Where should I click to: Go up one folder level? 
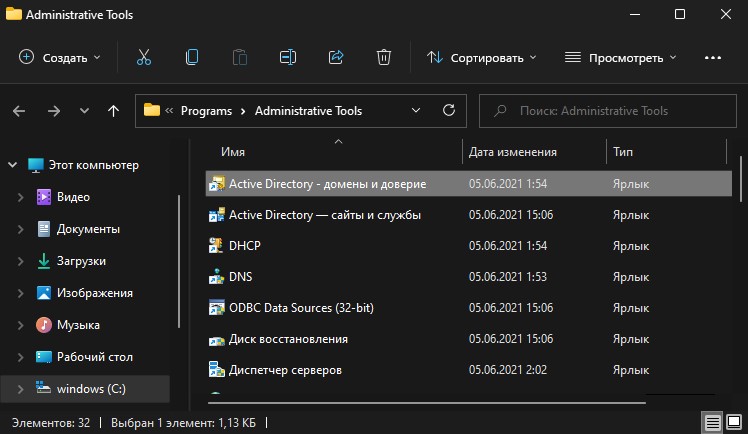(113, 111)
